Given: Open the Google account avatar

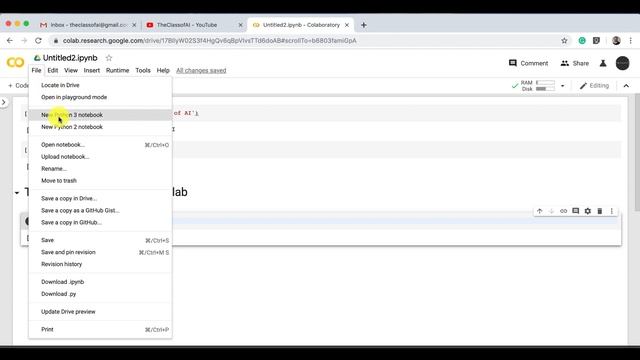Looking at the screenshot, I should 622,63.
